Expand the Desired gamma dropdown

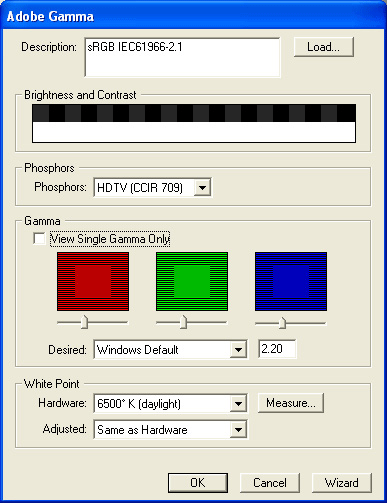(238, 350)
